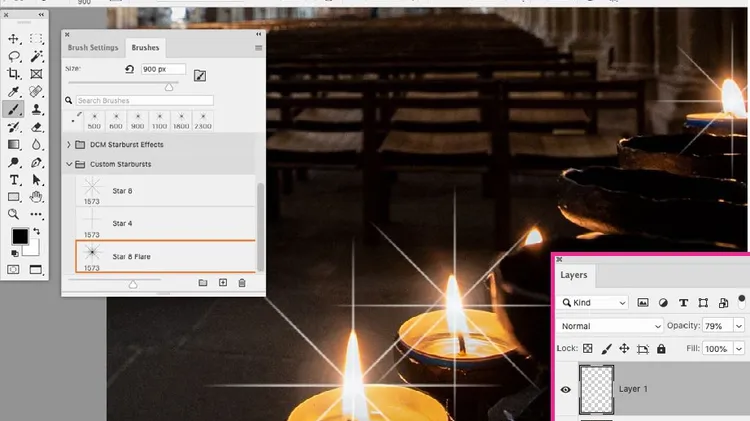Create a new brush preset
Image resolution: width=750 pixels, height=421 pixels.
[223, 283]
